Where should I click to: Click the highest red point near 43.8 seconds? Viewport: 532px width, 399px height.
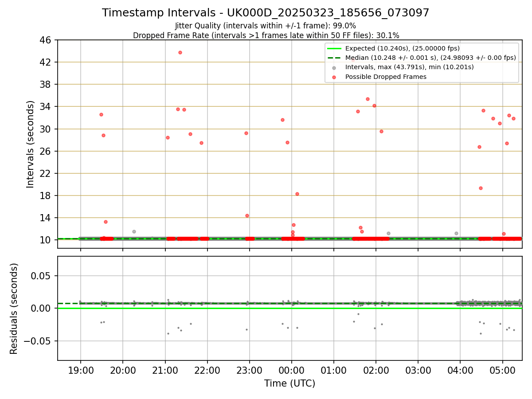[x=180, y=52]
